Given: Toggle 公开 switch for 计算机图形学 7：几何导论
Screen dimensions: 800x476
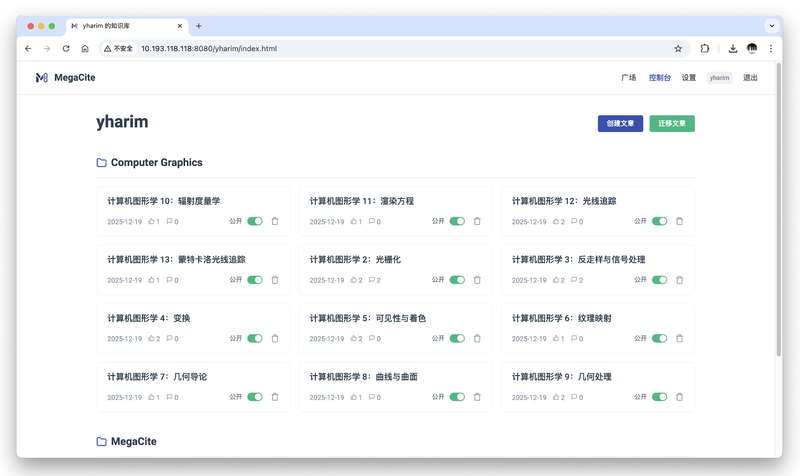Looking at the screenshot, I should (x=255, y=397).
